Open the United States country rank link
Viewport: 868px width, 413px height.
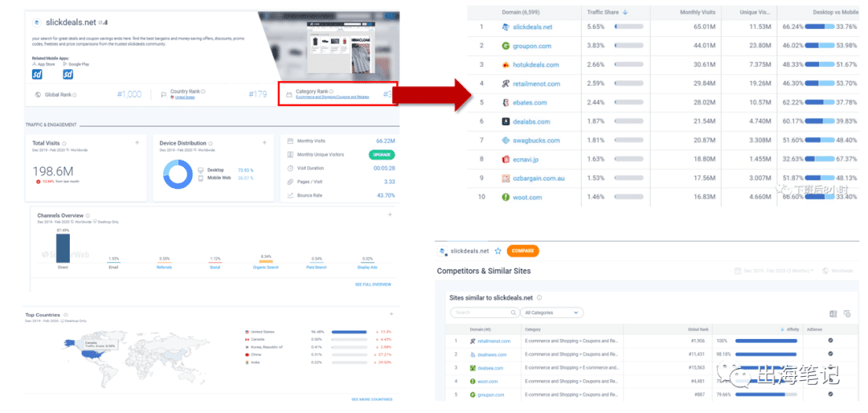pyautogui.click(x=186, y=97)
